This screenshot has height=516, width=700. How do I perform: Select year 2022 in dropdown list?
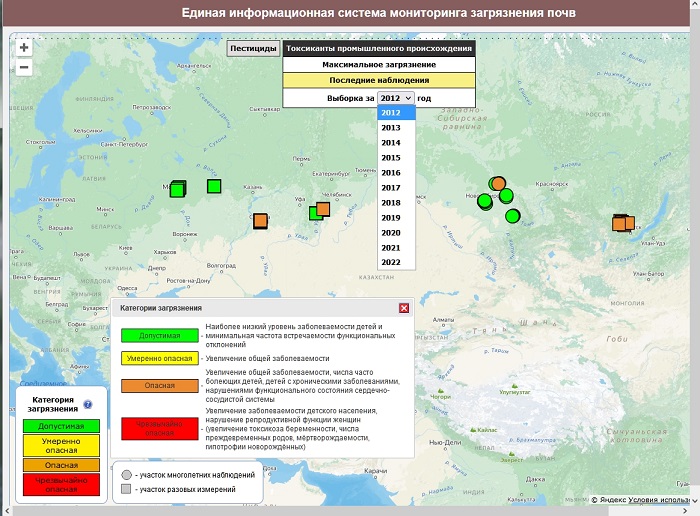pos(396,262)
